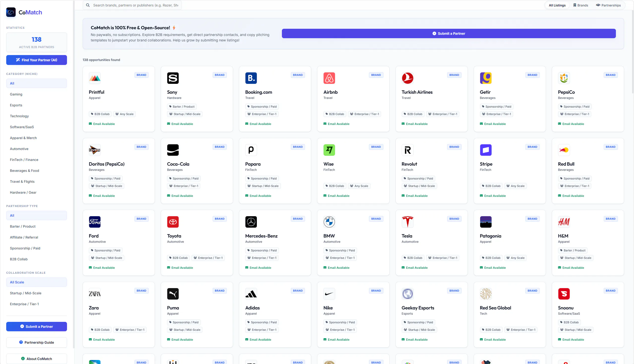634x364 pixels.
Task: Click Email Available on the Zara card
Action: [x=102, y=339]
